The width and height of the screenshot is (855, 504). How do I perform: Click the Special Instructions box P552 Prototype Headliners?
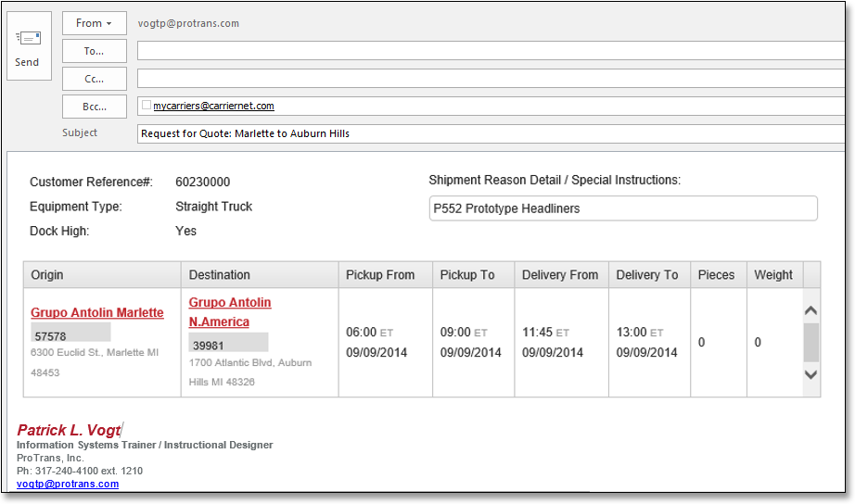[x=623, y=208]
